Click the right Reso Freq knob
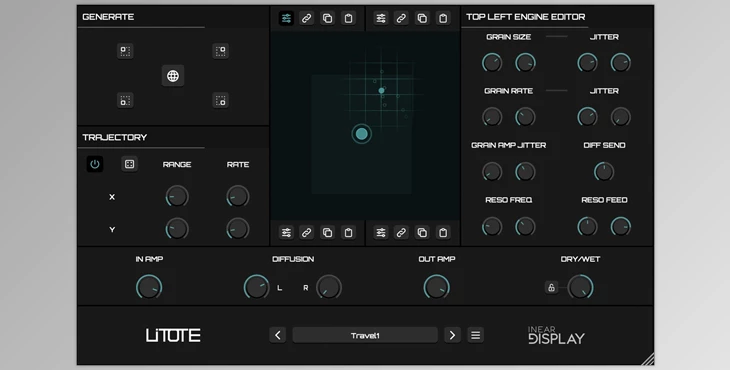The image size is (730, 370). point(525,227)
